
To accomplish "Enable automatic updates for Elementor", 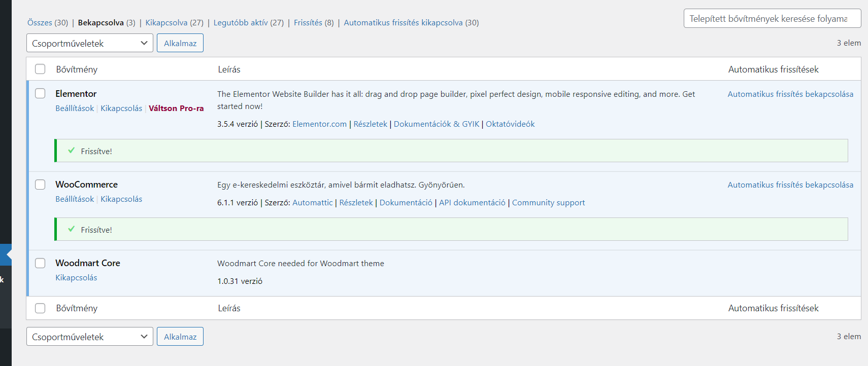I will [790, 94].
